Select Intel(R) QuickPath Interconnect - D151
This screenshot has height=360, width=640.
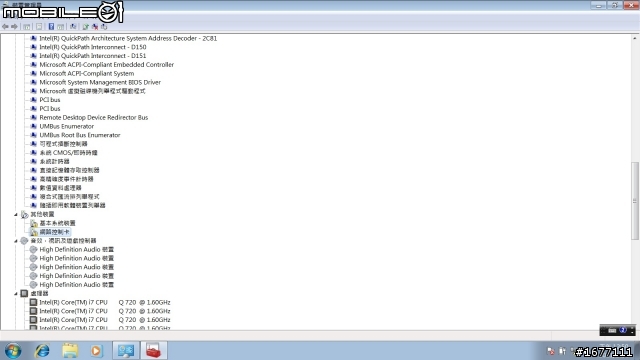pyautogui.click(x=93, y=56)
